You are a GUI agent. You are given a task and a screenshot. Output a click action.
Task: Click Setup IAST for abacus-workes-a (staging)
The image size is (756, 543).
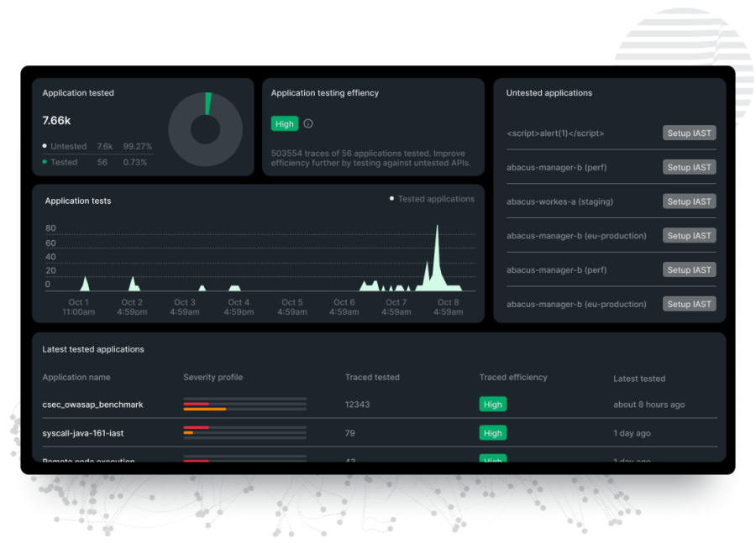(689, 201)
